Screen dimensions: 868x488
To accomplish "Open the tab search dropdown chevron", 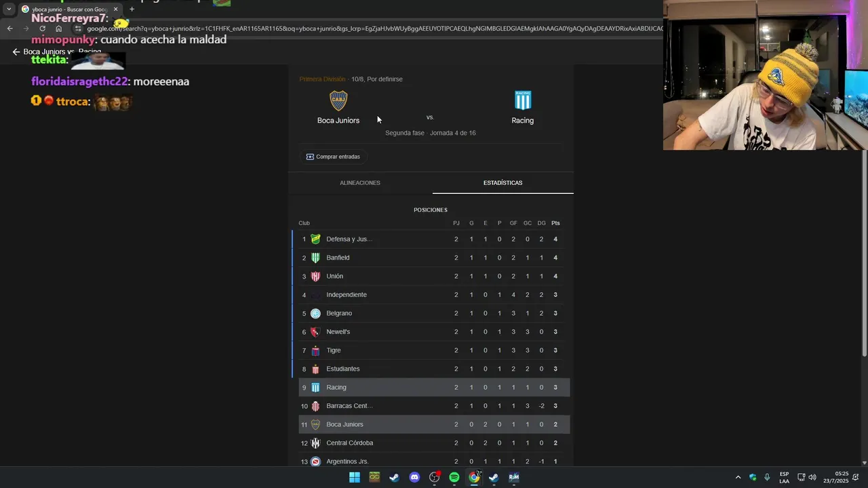I will click(9, 9).
